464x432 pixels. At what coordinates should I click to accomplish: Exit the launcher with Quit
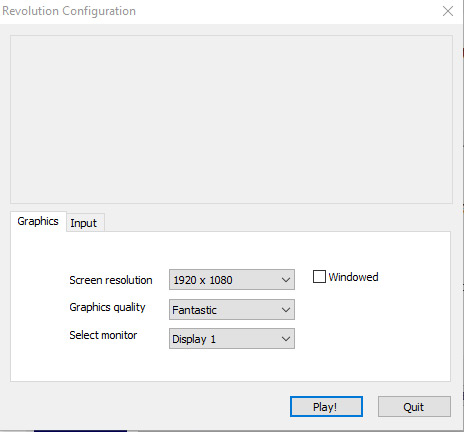(414, 407)
